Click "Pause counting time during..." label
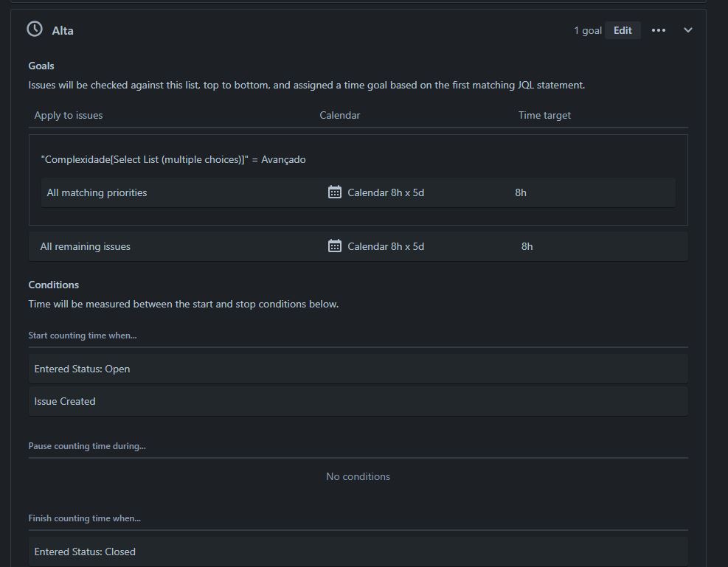Viewport: 728px width, 567px height. [87, 446]
